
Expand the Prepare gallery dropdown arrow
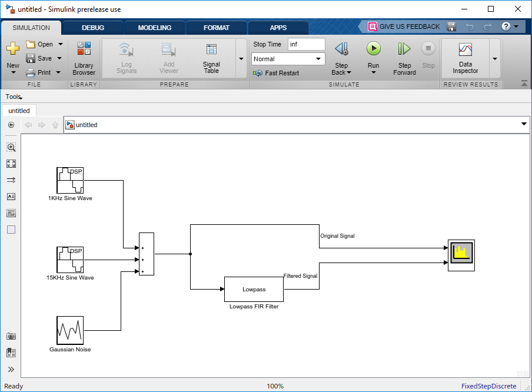pyautogui.click(x=241, y=59)
